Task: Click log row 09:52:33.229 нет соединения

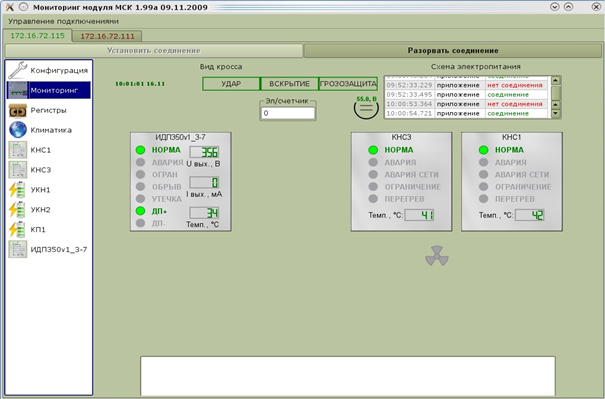Action: (x=466, y=85)
